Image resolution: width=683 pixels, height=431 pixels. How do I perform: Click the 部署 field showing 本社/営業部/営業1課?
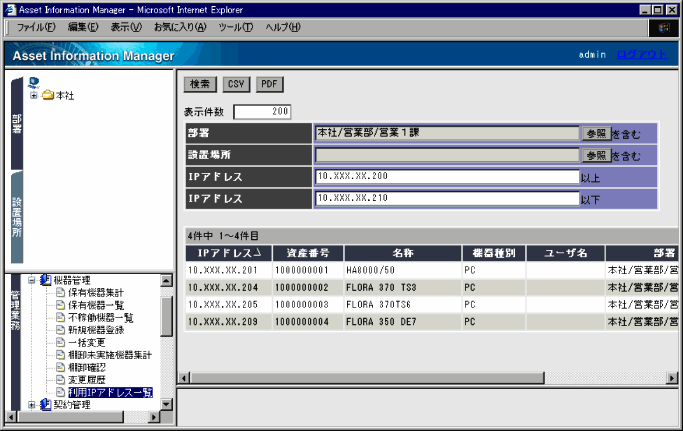tap(447, 133)
